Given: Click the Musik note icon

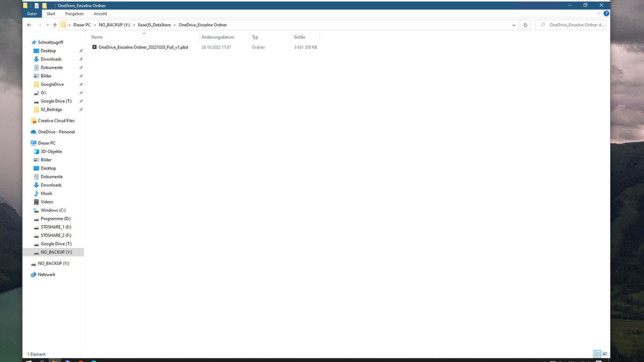Looking at the screenshot, I should 36,194.
